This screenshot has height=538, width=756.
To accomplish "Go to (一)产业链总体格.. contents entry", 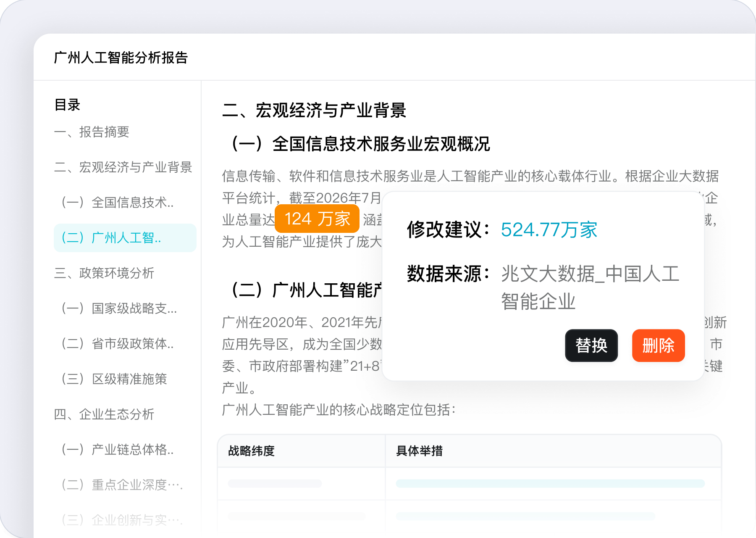I will [x=118, y=450].
